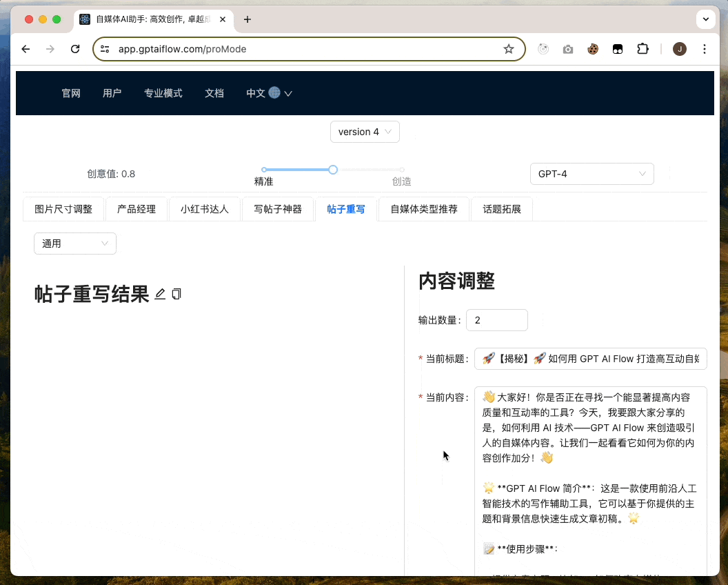Switch to the 话题拓展 tab
Image resolution: width=728 pixels, height=585 pixels.
(502, 209)
